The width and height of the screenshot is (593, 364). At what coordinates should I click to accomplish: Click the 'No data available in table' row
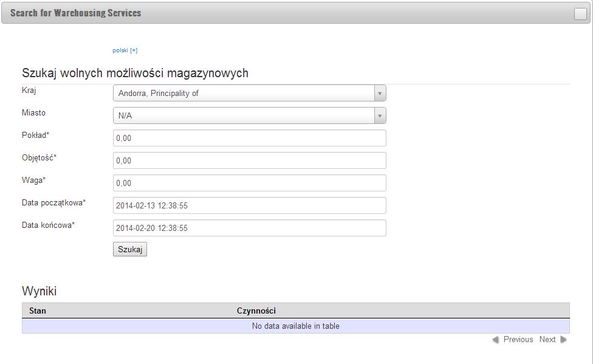(295, 326)
